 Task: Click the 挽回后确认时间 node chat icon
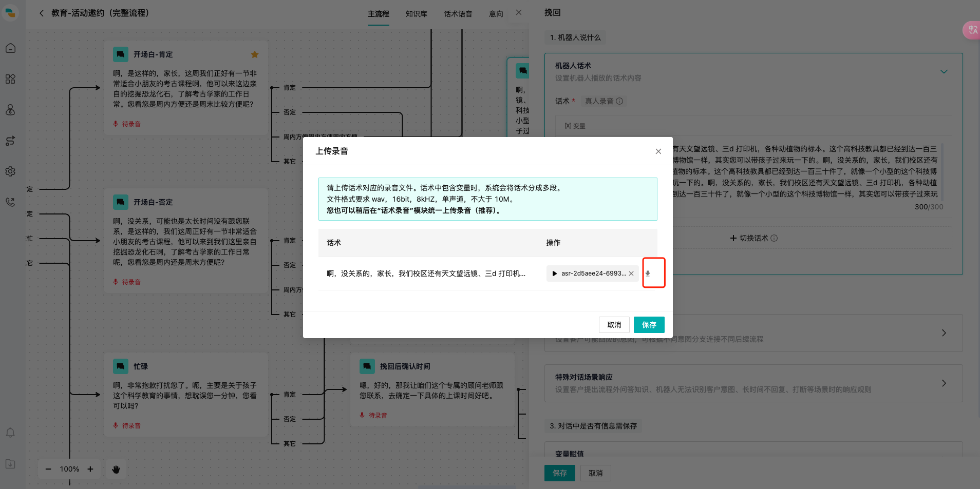[x=367, y=366]
